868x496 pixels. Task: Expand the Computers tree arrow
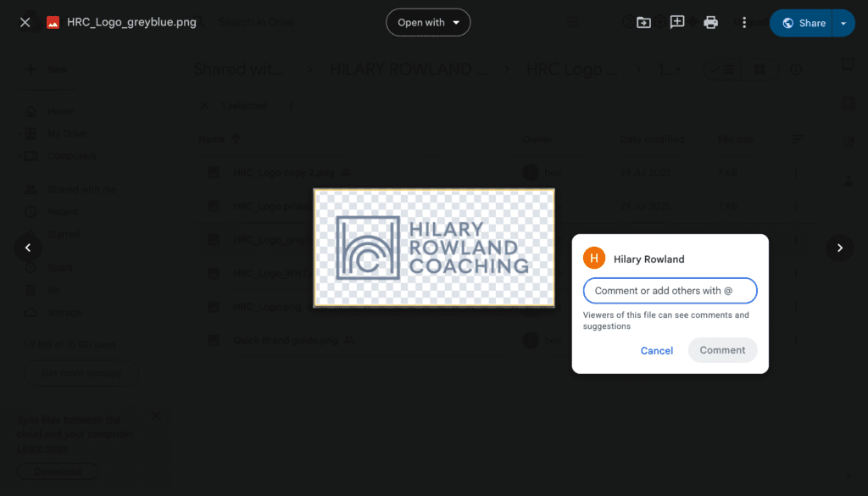click(x=20, y=156)
